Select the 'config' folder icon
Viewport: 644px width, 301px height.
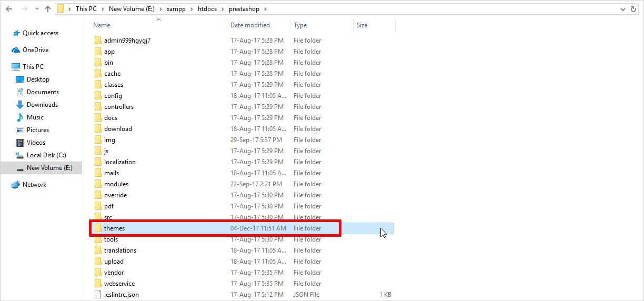[98, 96]
